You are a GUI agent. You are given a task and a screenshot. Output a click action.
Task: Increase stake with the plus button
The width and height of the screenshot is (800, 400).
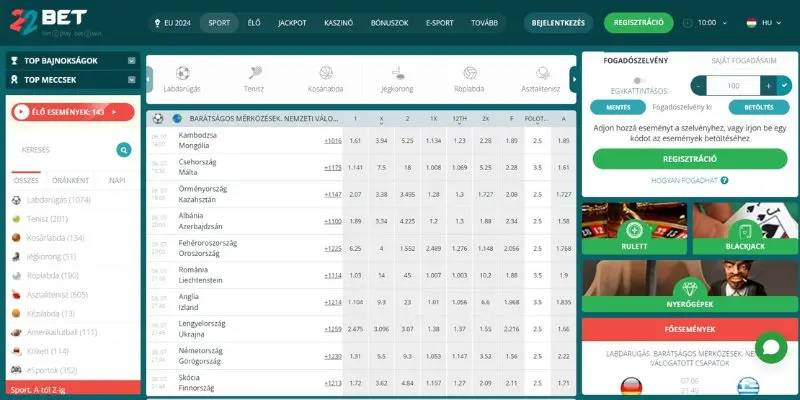click(x=768, y=86)
